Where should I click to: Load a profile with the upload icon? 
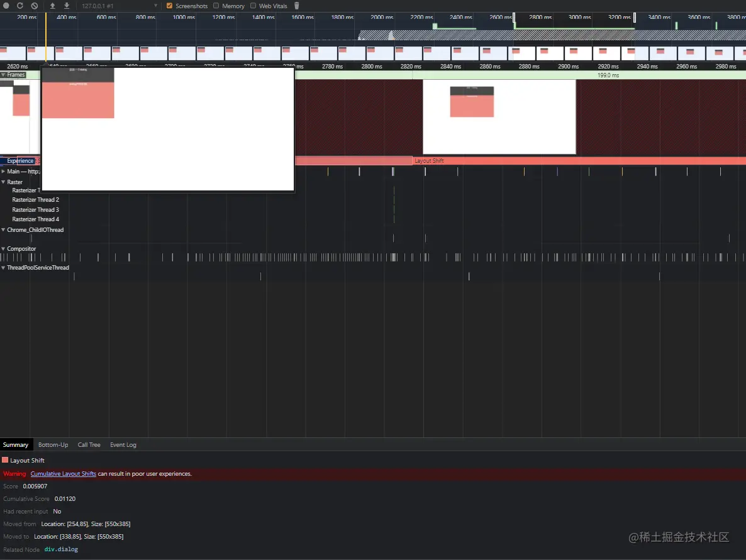point(52,6)
